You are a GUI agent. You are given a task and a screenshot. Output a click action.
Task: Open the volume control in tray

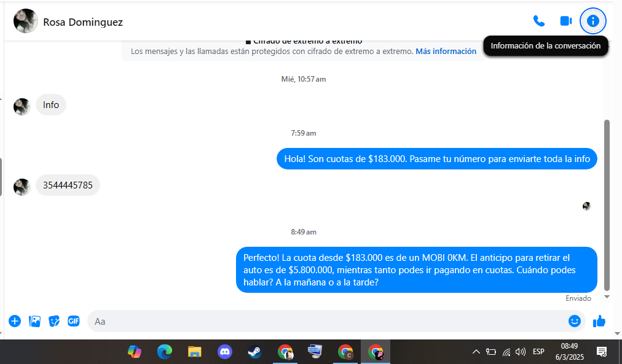[521, 352]
